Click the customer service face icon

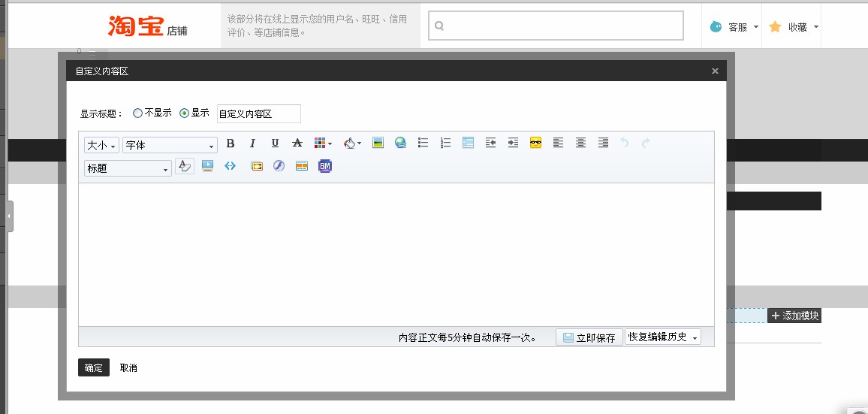pyautogui.click(x=716, y=26)
